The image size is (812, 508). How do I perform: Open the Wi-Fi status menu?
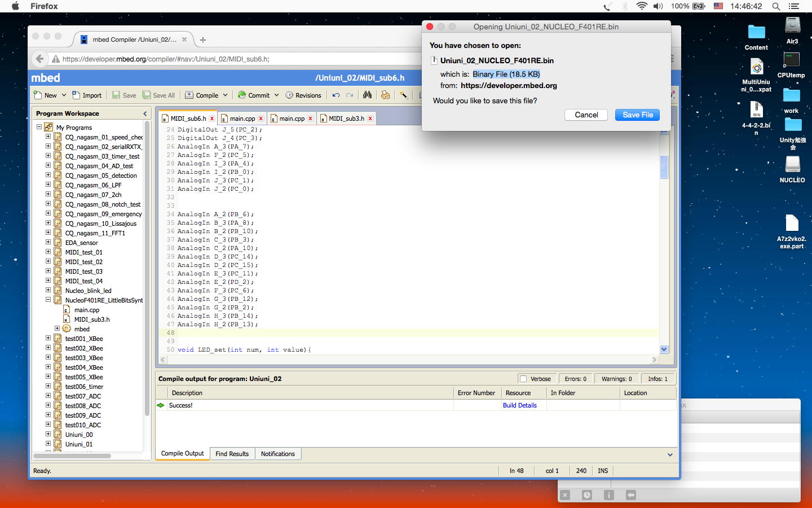(x=642, y=6)
